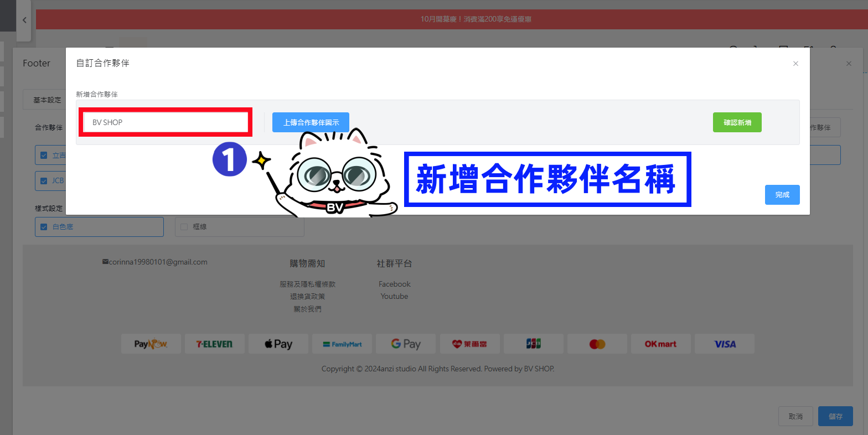Click the 樣式設定 label
This screenshot has height=435, width=868.
click(x=49, y=209)
